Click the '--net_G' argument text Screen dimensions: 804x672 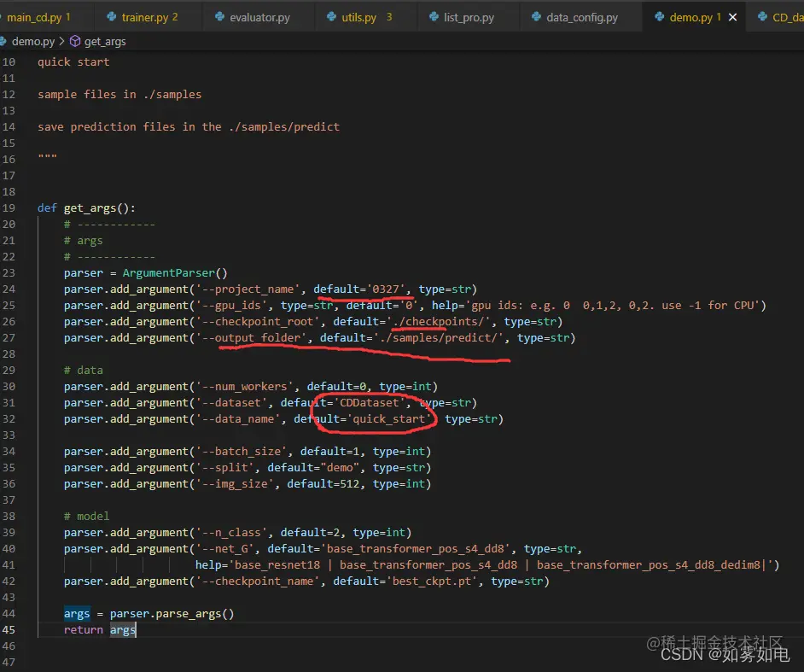(224, 549)
